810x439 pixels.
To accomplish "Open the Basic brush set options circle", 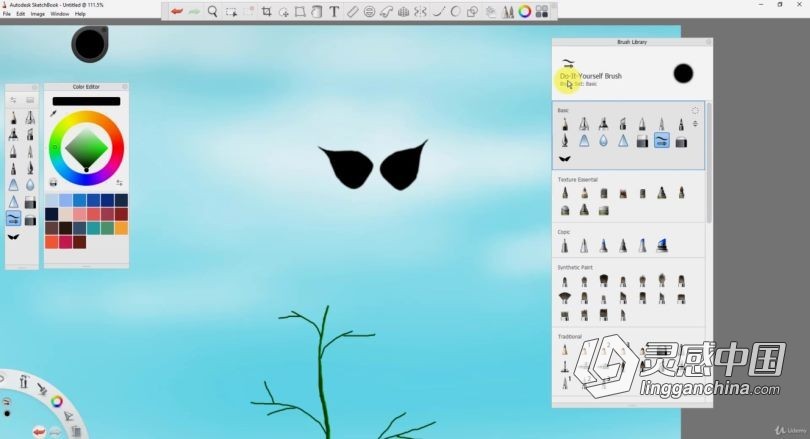I will coord(695,111).
